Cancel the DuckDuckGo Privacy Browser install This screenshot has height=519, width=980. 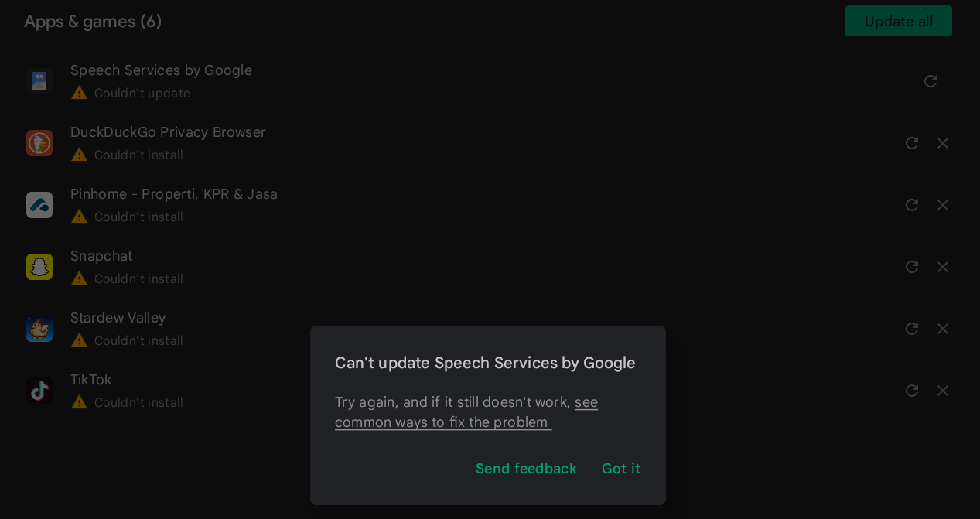[943, 143]
